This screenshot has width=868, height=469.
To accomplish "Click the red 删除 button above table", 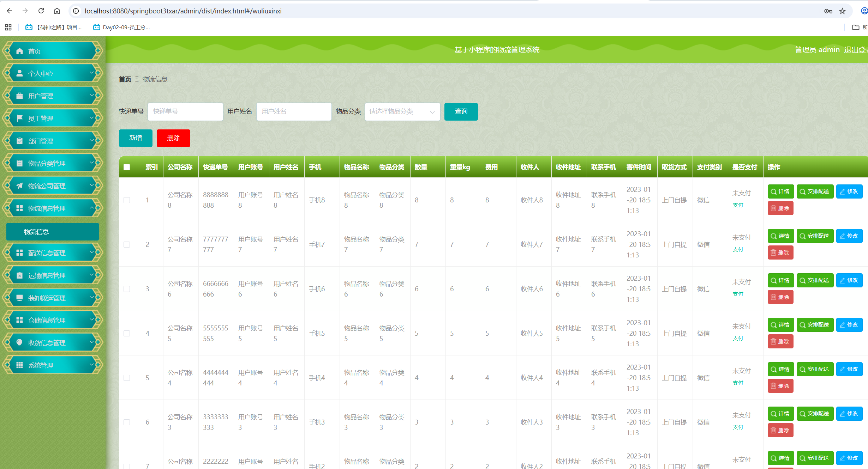I will click(x=173, y=138).
